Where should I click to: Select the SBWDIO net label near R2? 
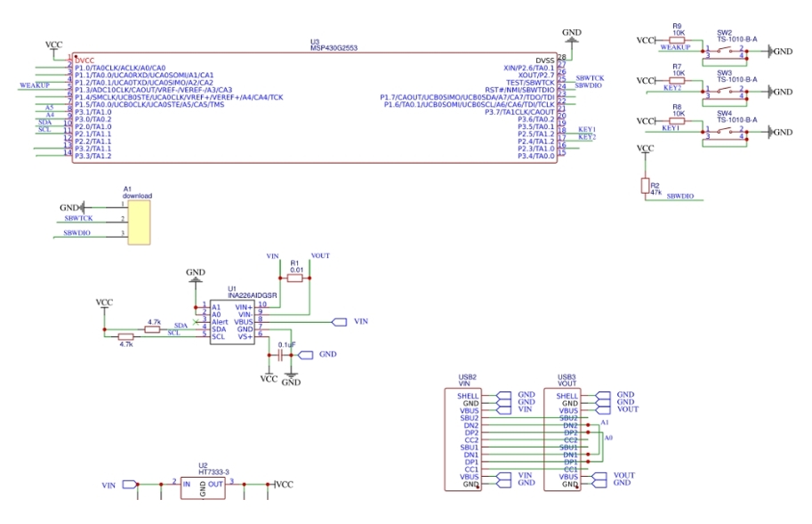pos(680,195)
